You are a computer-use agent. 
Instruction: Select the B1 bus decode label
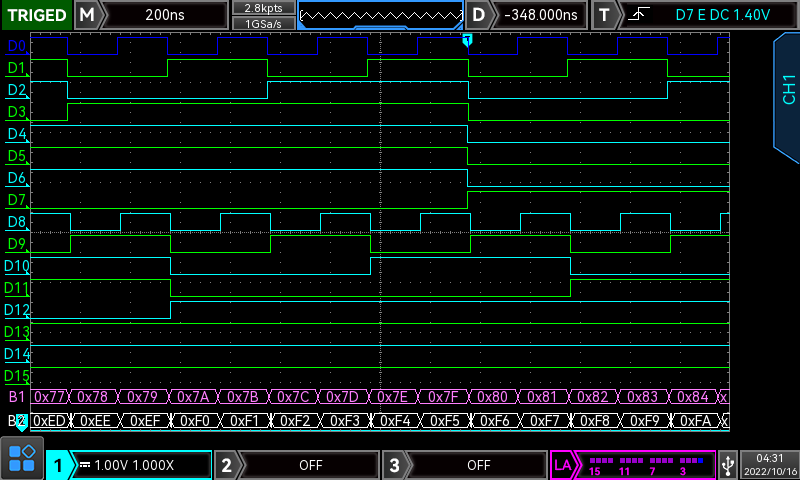(x=16, y=397)
